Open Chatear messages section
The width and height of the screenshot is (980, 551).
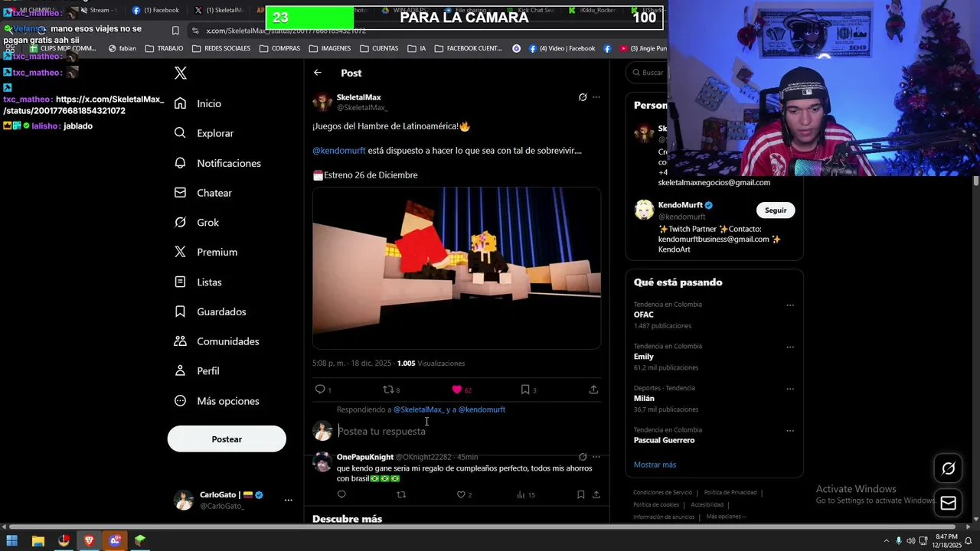click(x=204, y=193)
